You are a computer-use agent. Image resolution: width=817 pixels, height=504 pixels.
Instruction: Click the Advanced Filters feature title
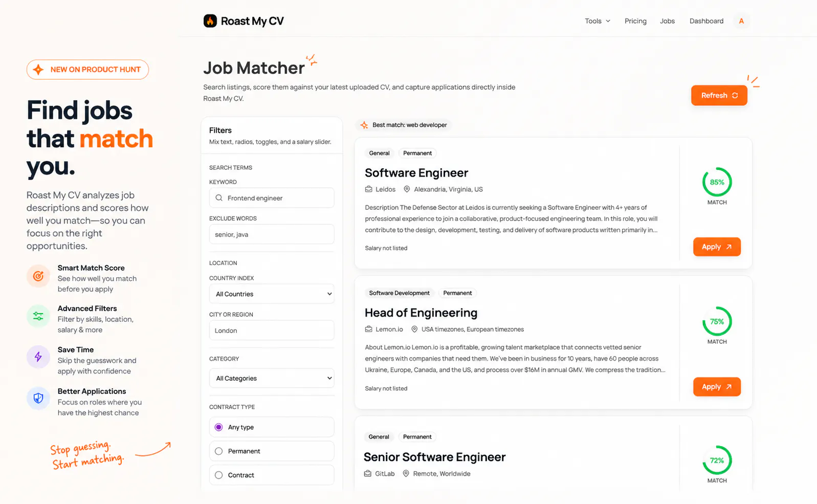click(x=87, y=308)
